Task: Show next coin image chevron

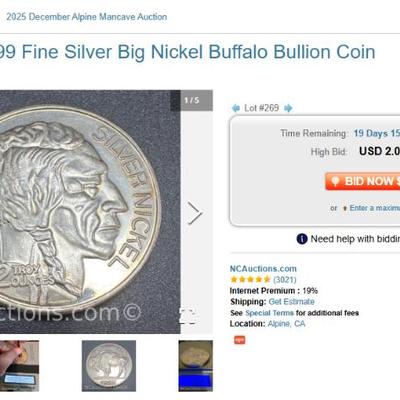Action: (x=195, y=213)
